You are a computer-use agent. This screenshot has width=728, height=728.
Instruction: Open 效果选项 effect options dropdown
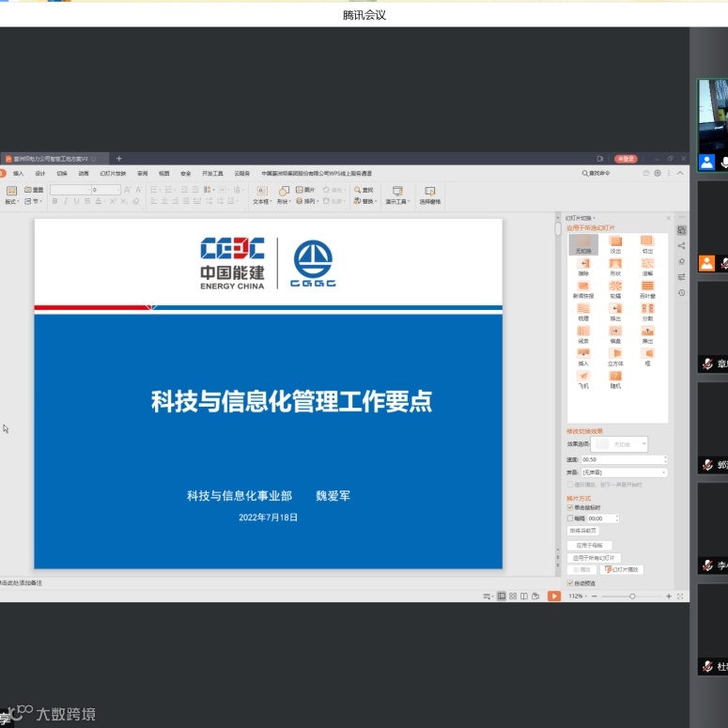pyautogui.click(x=619, y=444)
